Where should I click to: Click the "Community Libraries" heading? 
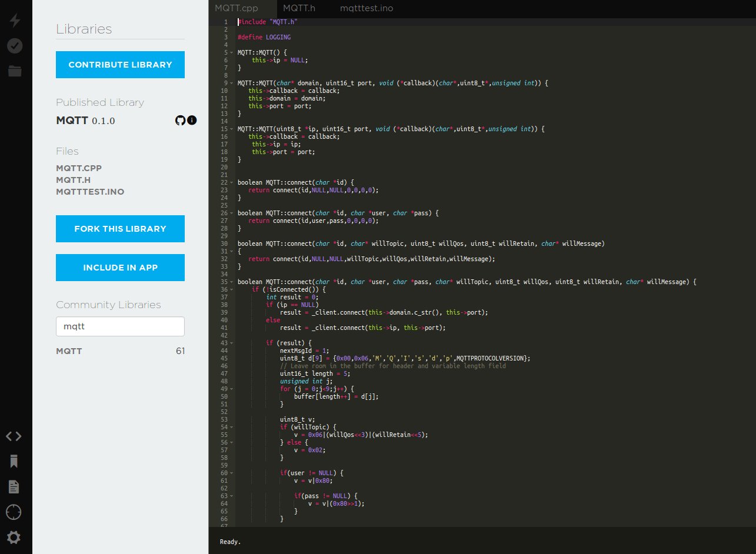(x=108, y=305)
